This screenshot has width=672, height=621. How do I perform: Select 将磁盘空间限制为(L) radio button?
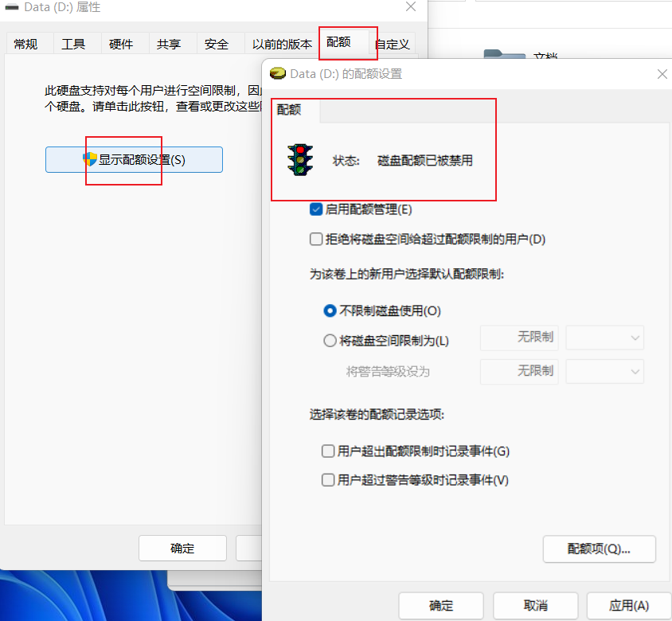pyautogui.click(x=330, y=341)
